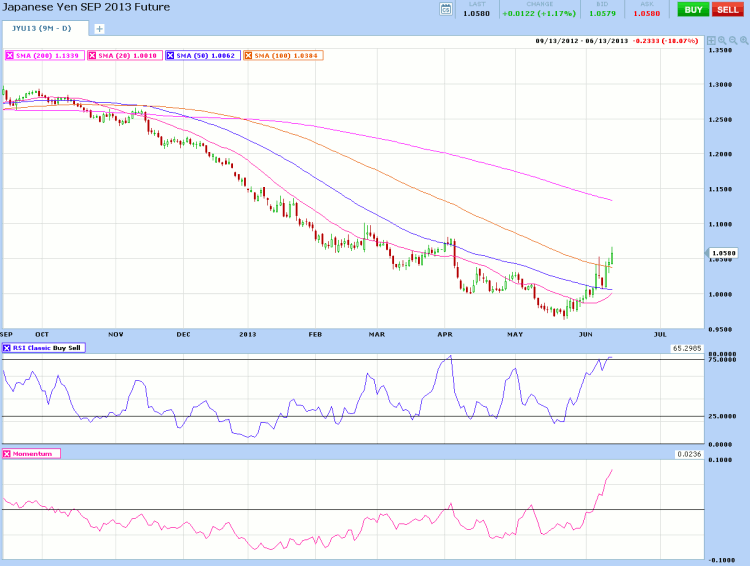Viewport: 750px width, 566px height.
Task: Zoom out of the chart
Action: tap(732, 39)
